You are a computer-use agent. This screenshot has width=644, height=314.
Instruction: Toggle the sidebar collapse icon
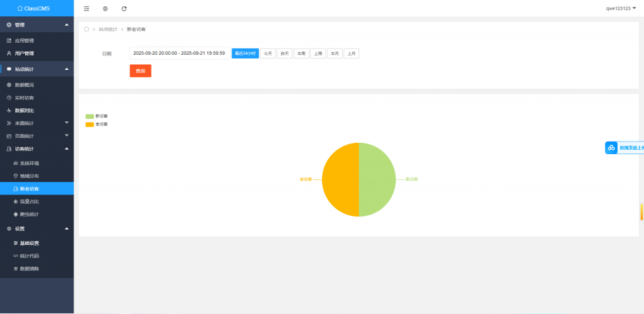coord(87,8)
